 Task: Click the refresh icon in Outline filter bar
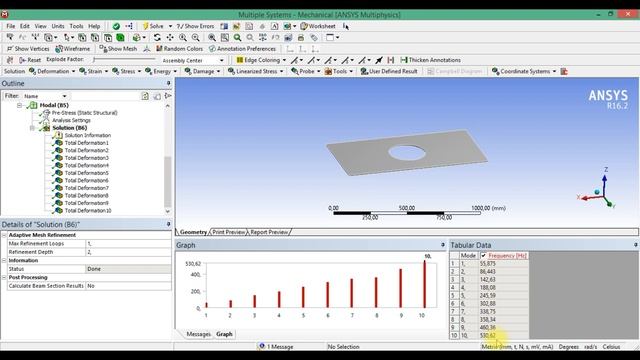145,96
